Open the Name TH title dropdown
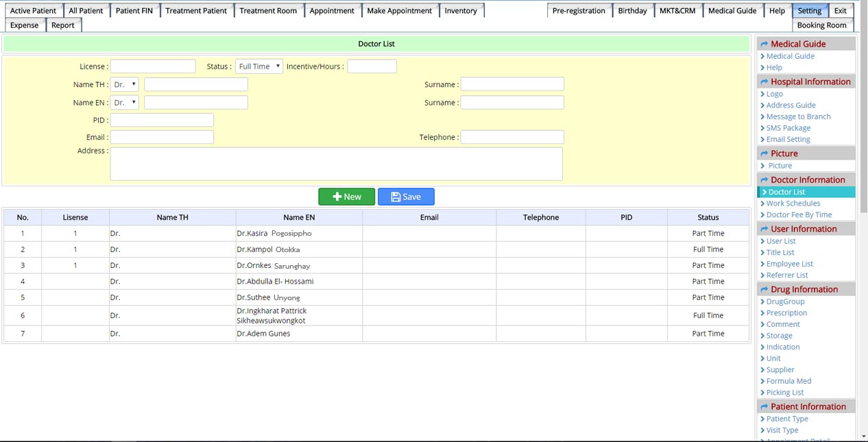Image resolution: width=868 pixels, height=442 pixels. tap(125, 84)
